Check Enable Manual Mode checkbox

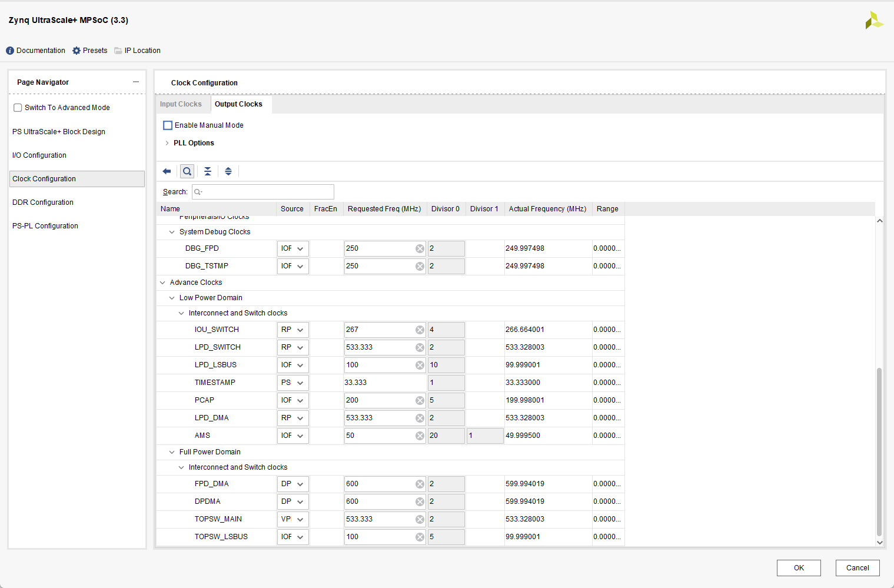coord(168,125)
